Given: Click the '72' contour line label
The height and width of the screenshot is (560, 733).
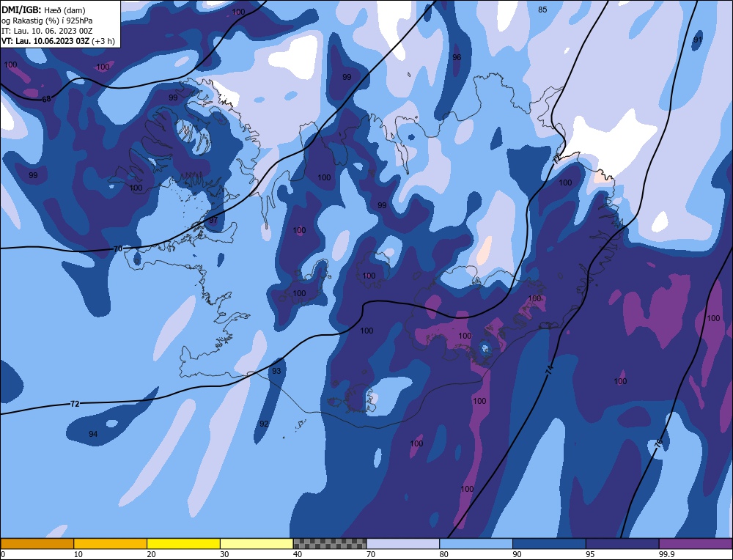Looking at the screenshot, I should point(75,404).
